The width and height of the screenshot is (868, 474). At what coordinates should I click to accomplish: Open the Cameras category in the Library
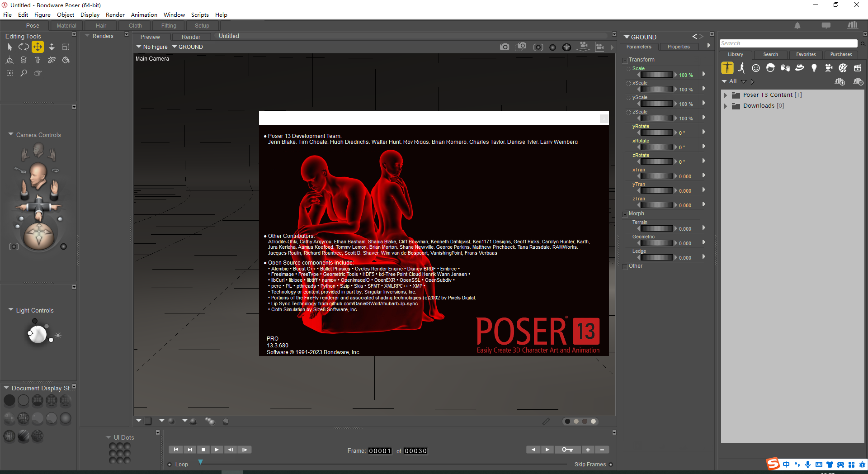[x=829, y=68]
